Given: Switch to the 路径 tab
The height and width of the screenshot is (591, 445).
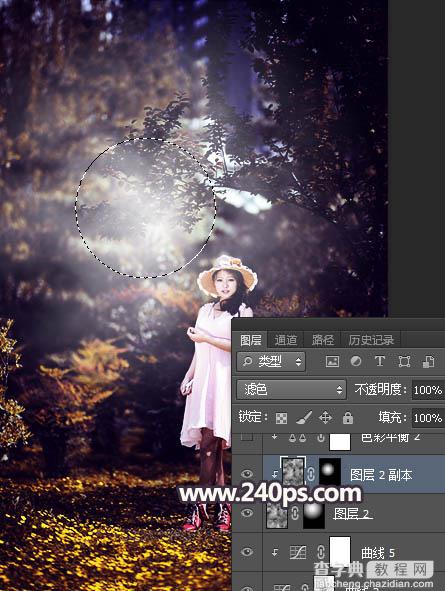Looking at the screenshot, I should click(323, 340).
